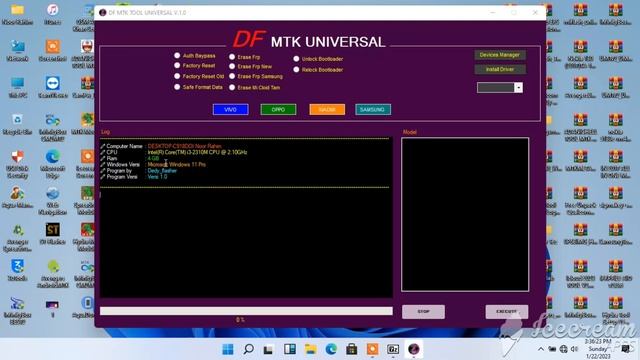Image resolution: width=640 pixels, height=360 pixels.
Task: Open the Windows Start menu
Action: tap(228, 349)
